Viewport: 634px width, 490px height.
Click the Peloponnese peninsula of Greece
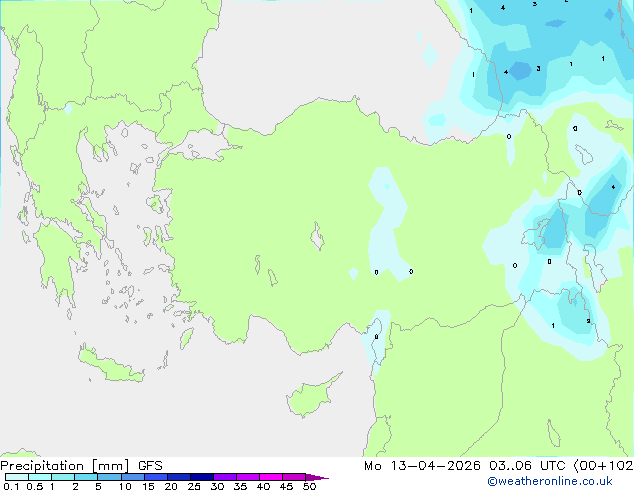[x=59, y=261]
